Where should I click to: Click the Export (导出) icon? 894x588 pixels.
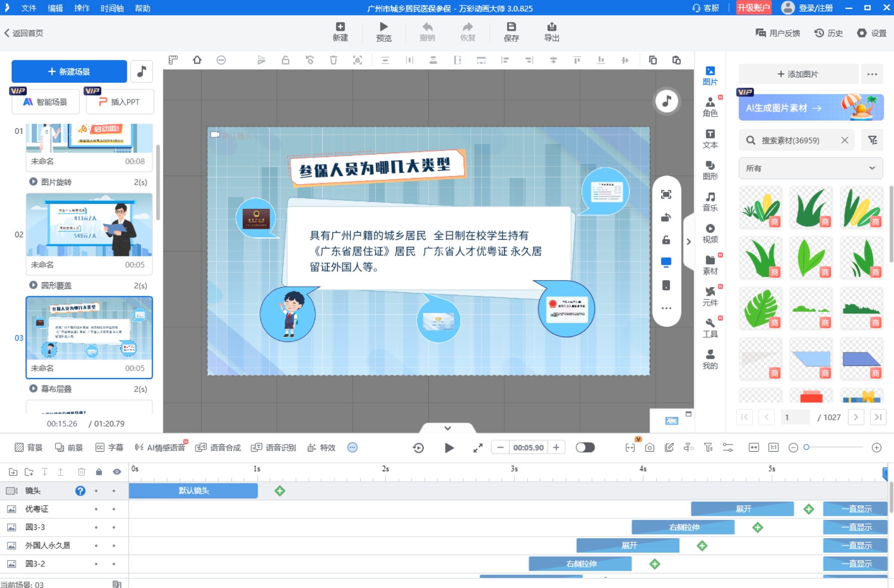[x=551, y=31]
